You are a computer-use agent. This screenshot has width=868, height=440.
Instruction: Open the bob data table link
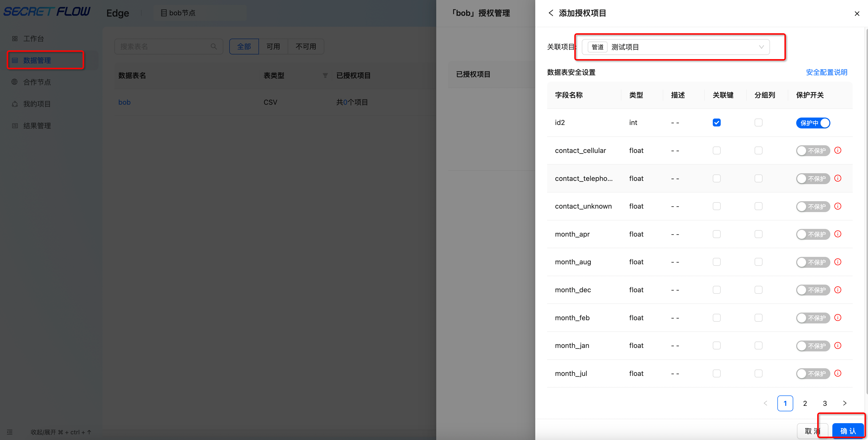coord(124,102)
